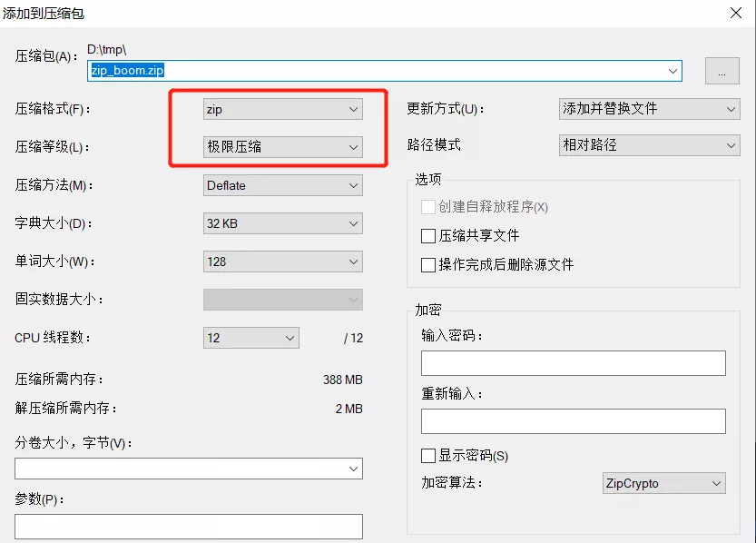Click the 压缩格式(F) label
The image size is (756, 543).
[x=53, y=109]
